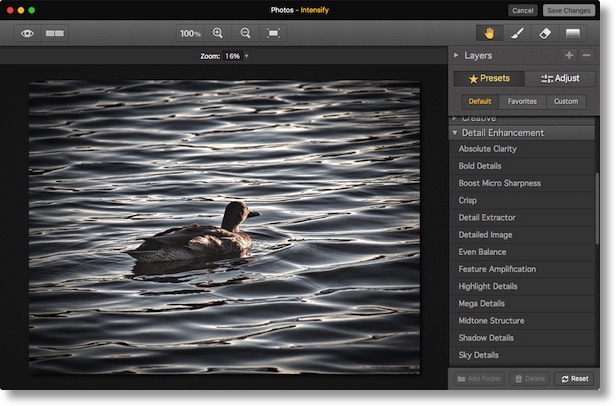Screen dimensions: 616x406
Task: Switch to the Adjust tab
Action: pos(560,78)
